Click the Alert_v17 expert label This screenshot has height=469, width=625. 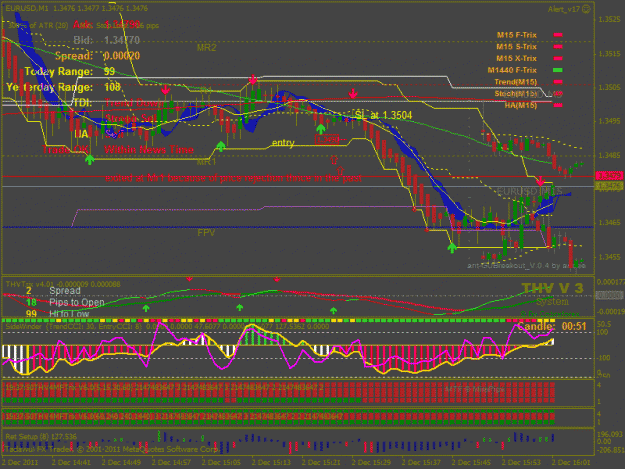click(564, 9)
